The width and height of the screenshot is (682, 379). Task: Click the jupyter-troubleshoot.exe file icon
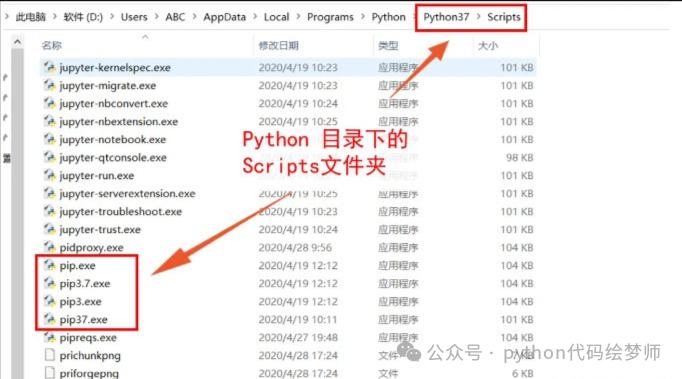click(50, 211)
